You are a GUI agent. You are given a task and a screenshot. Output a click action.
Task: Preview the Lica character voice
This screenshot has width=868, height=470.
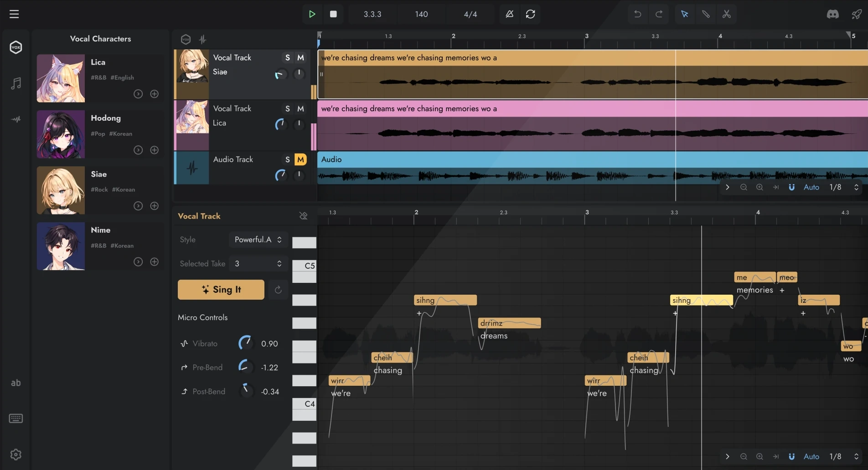[138, 94]
